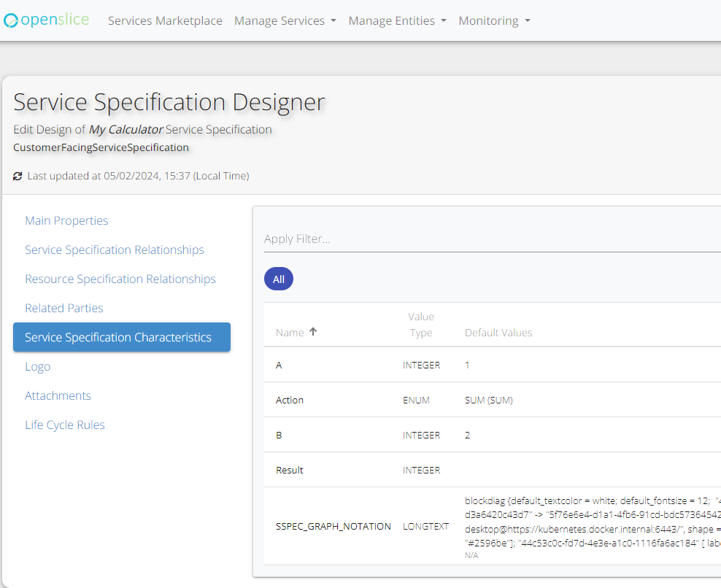Screen dimensions: 721x588
Task: Expand the Manage Entities dropdown
Action: [397, 21]
